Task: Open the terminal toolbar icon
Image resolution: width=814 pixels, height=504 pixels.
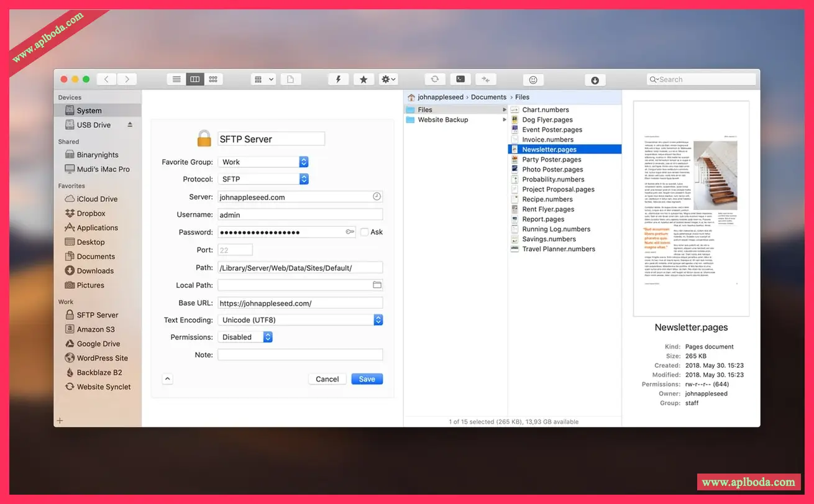Action: coord(460,80)
